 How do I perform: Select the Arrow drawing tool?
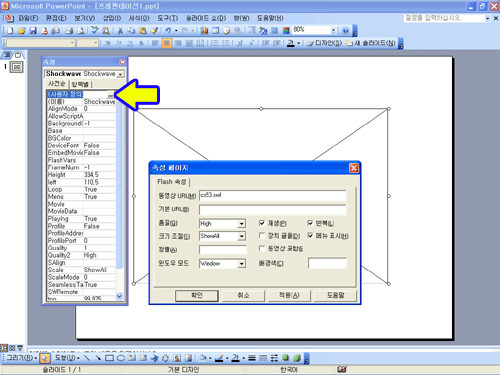point(98,358)
